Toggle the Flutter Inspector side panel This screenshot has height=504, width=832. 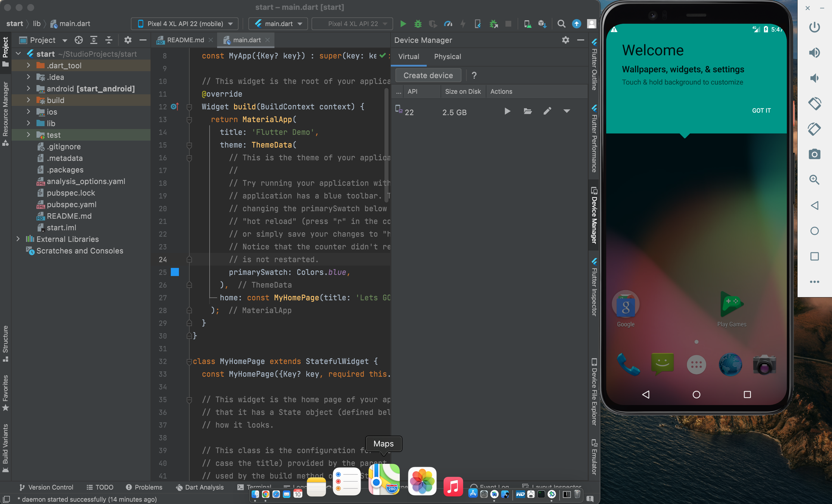point(594,287)
